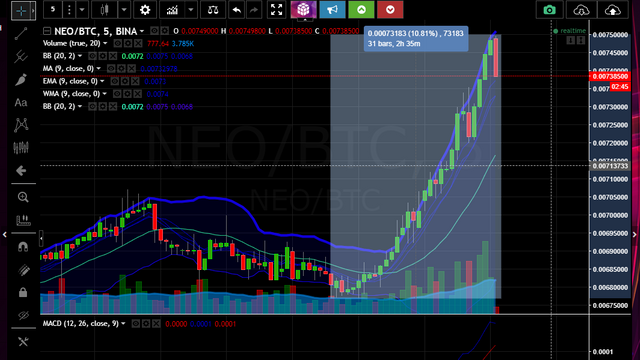Viewport: 640px width, 360px height.
Task: Toggle visibility of NEO/BTC main series
Action: 154,31
